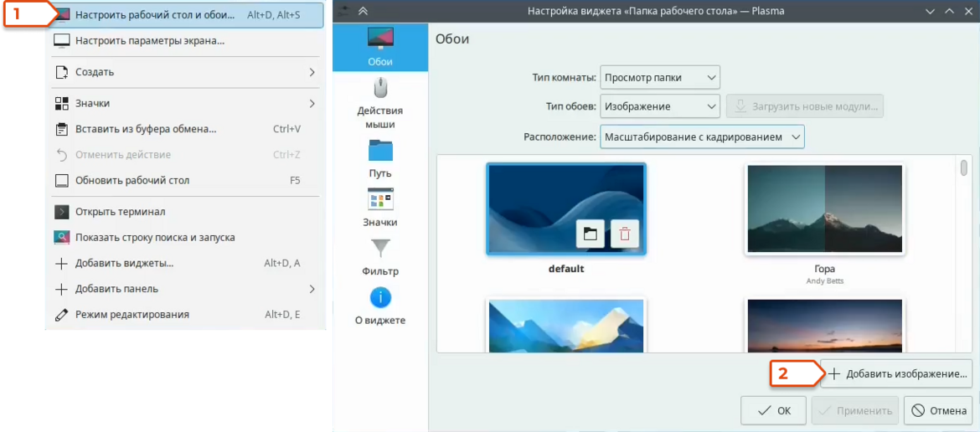Click the terminal icon in context menu

(62, 212)
